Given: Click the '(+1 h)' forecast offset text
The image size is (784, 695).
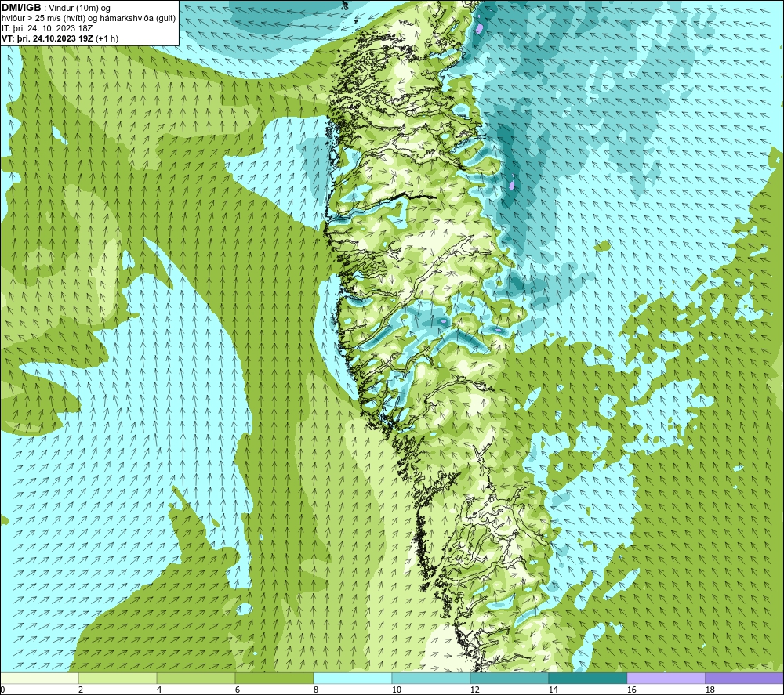Looking at the screenshot, I should pos(107,38).
